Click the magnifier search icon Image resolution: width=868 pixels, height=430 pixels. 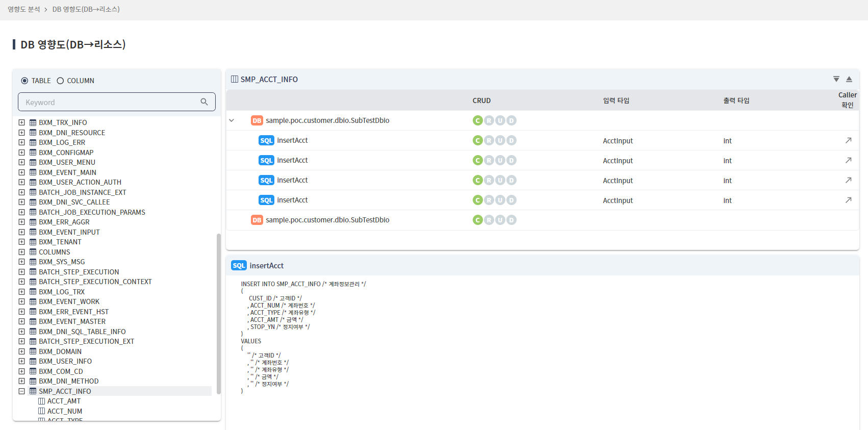pyautogui.click(x=204, y=102)
